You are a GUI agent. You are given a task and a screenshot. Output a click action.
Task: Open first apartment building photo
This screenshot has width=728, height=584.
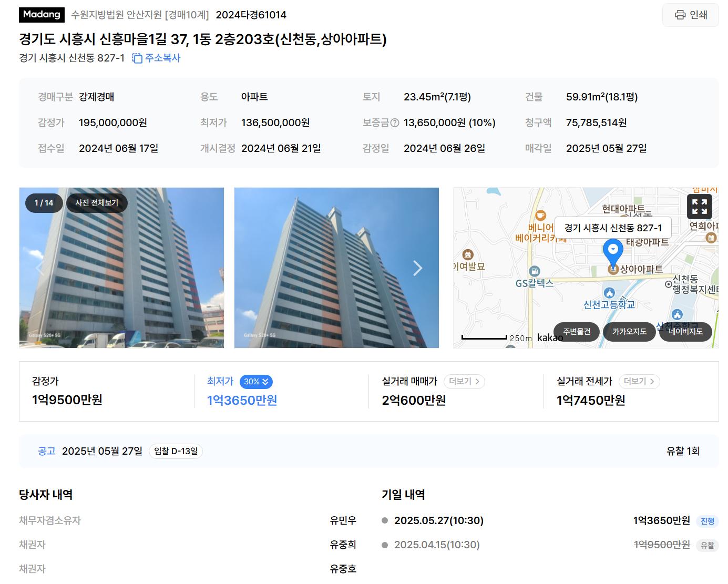pos(121,268)
